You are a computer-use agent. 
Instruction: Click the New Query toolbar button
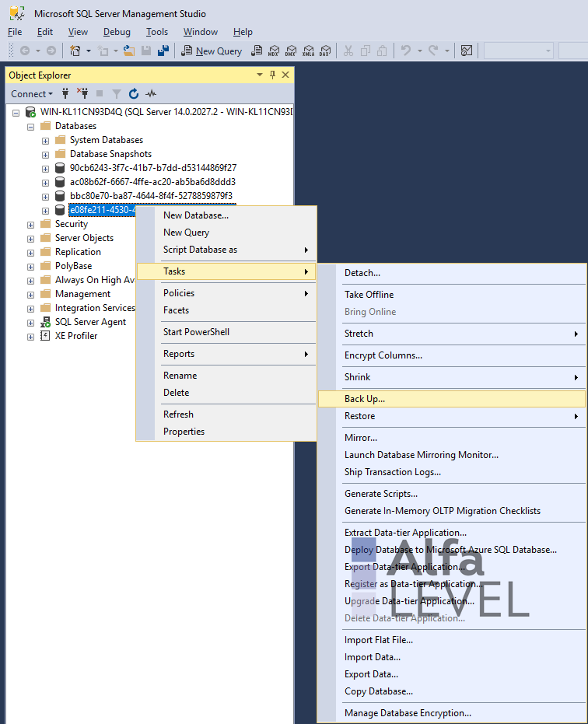pos(212,51)
